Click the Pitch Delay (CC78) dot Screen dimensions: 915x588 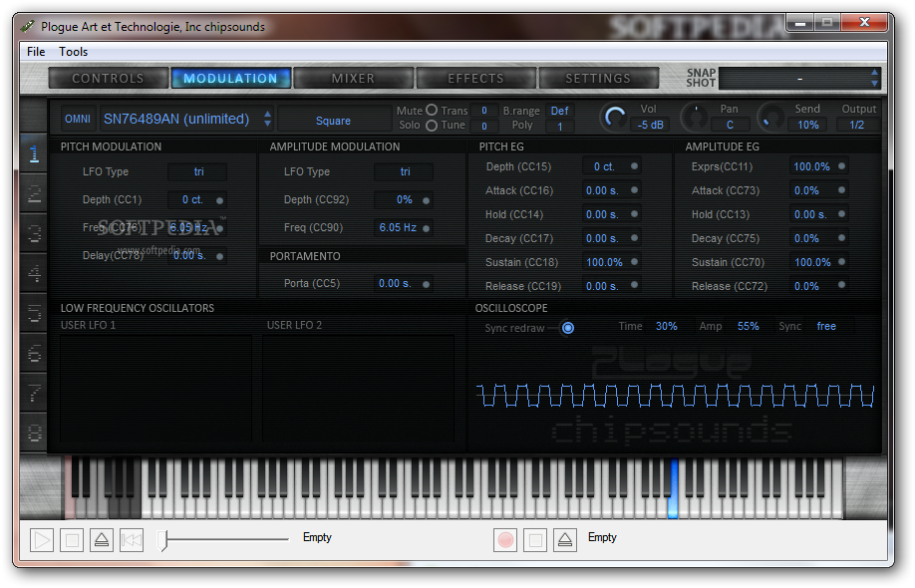(x=220, y=255)
